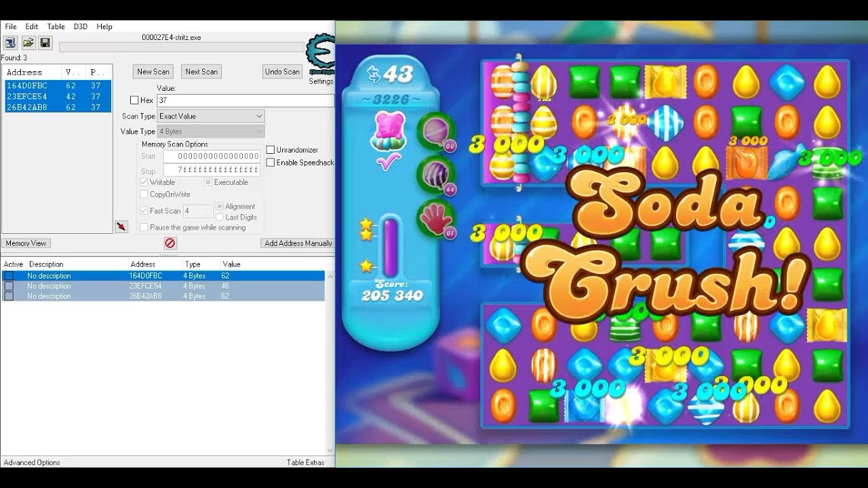Click the 4 Bytes type in 23EFCE54 row
This screenshot has height=488, width=868.
(194, 286)
